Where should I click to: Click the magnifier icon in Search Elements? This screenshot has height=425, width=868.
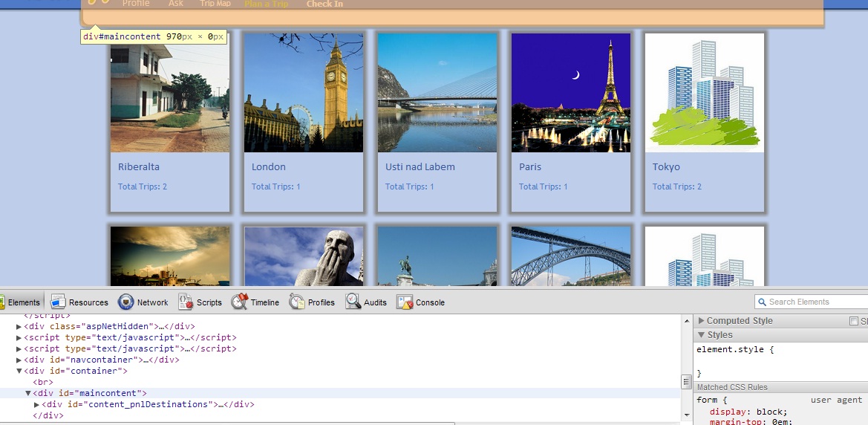762,302
